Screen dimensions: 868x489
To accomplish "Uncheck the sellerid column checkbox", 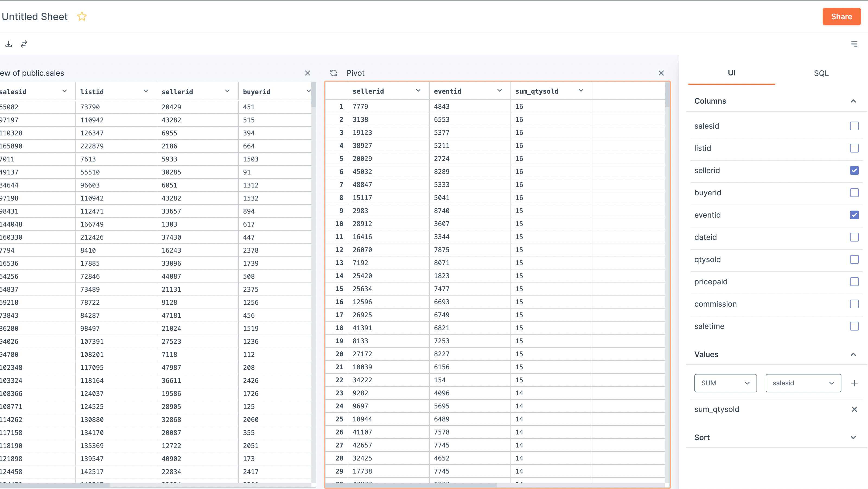I will click(854, 170).
